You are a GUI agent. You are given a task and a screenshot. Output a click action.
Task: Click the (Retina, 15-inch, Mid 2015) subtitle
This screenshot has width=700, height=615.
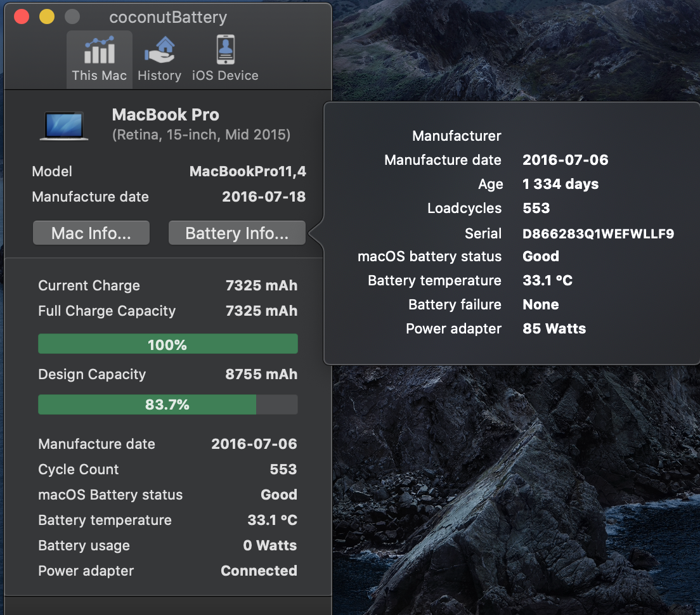pyautogui.click(x=202, y=135)
